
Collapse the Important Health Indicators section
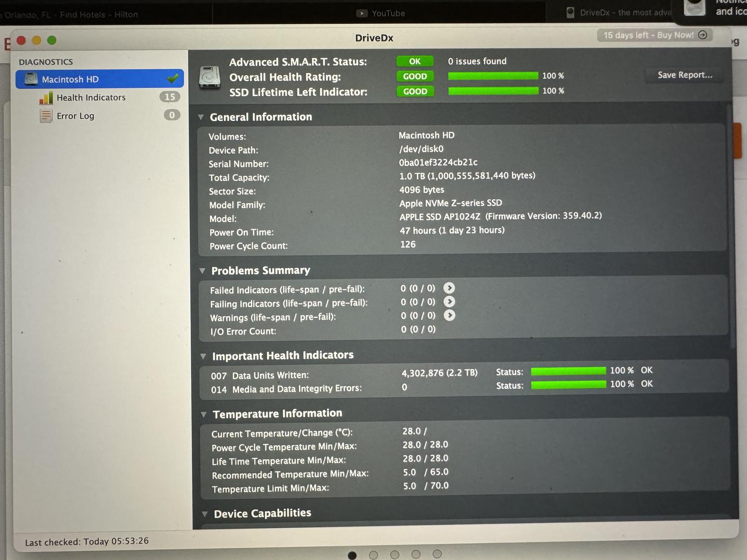[203, 356]
